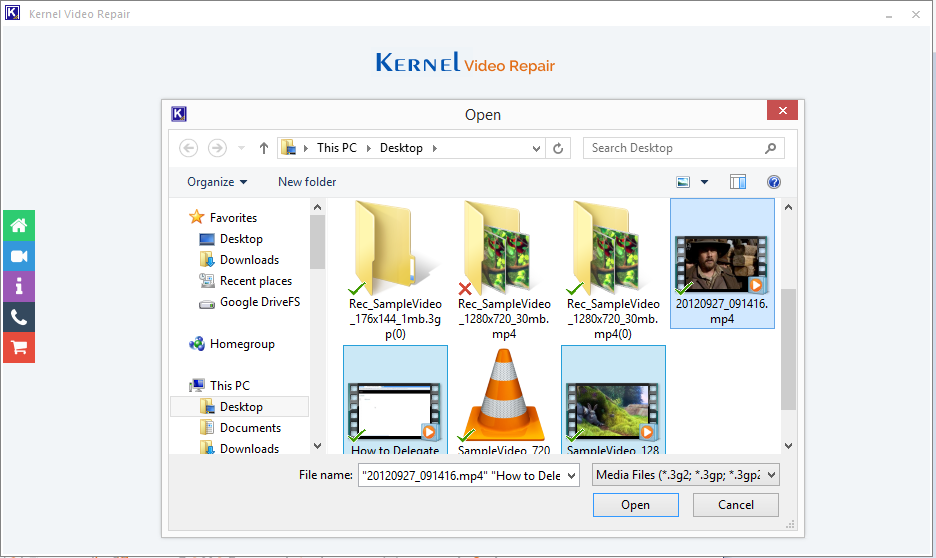Screen dimensions: 936x558
Task: Go up one folder level arrow
Action: pos(263,148)
